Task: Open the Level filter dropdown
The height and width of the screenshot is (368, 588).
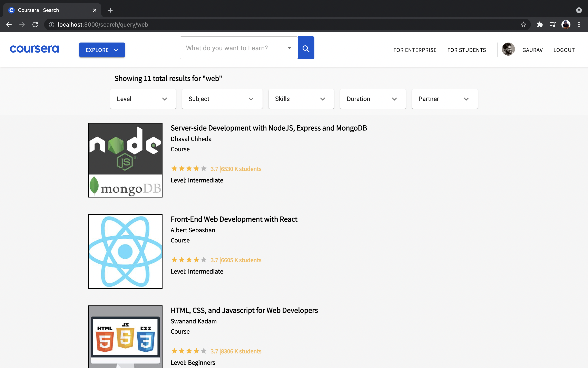Action: [143, 99]
